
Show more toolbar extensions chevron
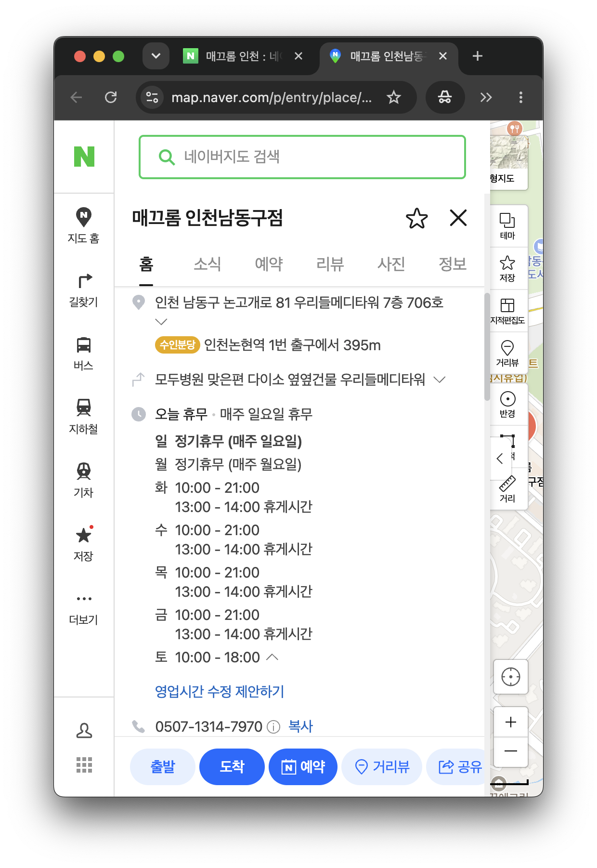(x=486, y=97)
